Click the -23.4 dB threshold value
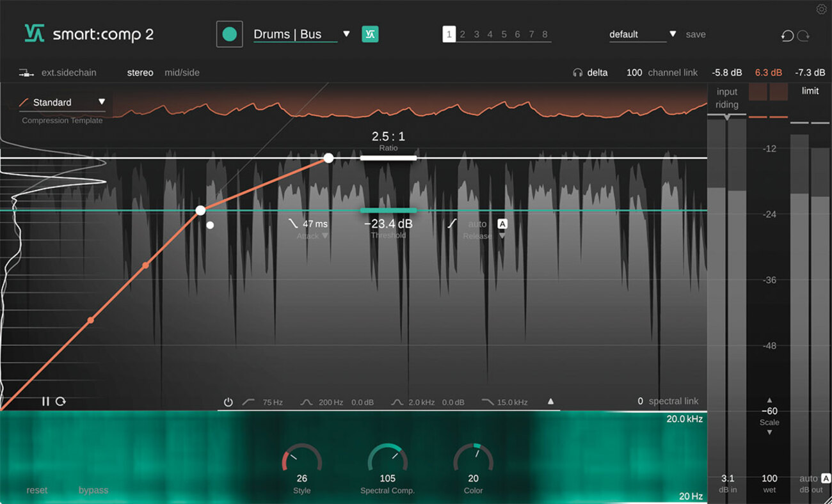832x504 pixels. point(388,224)
